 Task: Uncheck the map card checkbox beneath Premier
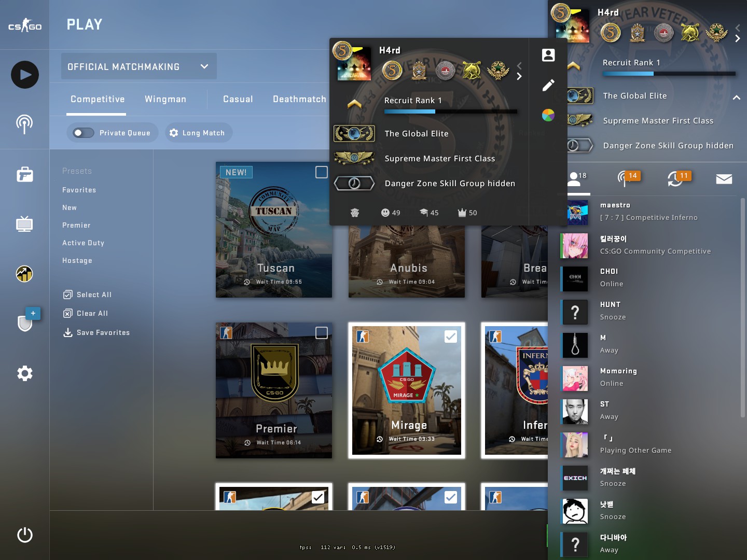(318, 497)
